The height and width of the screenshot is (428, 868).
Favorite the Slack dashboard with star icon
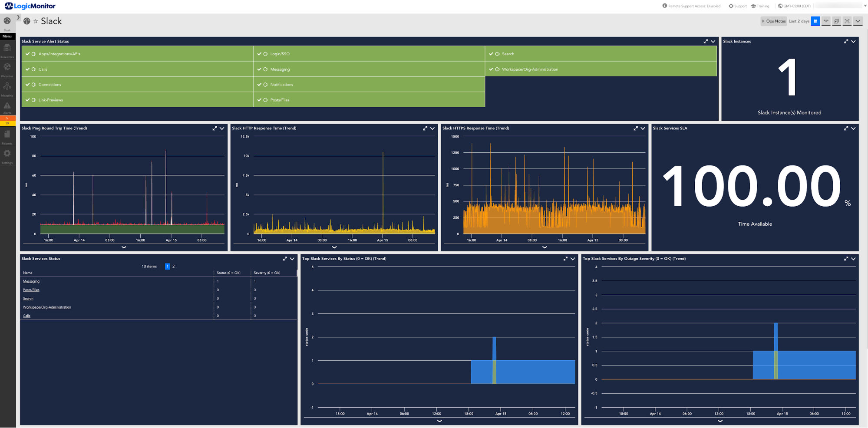point(36,21)
